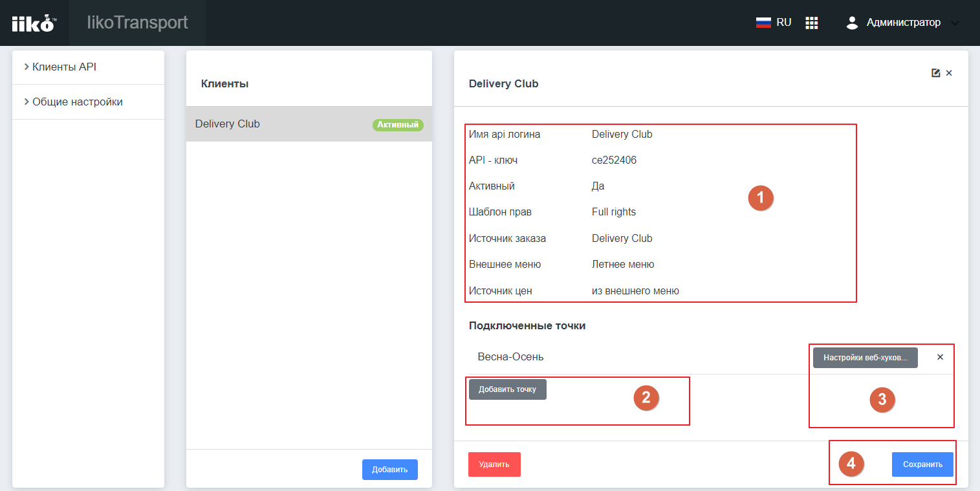Click the Имя api логина label
The height and width of the screenshot is (491, 980).
point(505,134)
